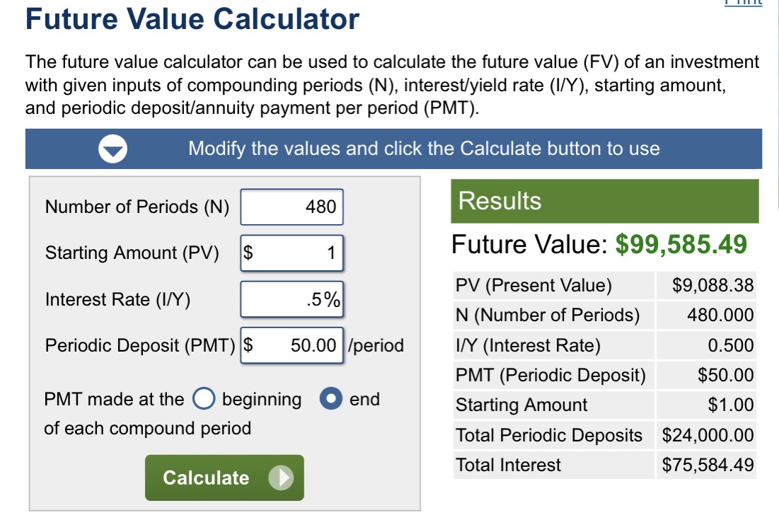Click the Starting Amount (PV) input field
The height and width of the screenshot is (532, 779).
coord(299,253)
